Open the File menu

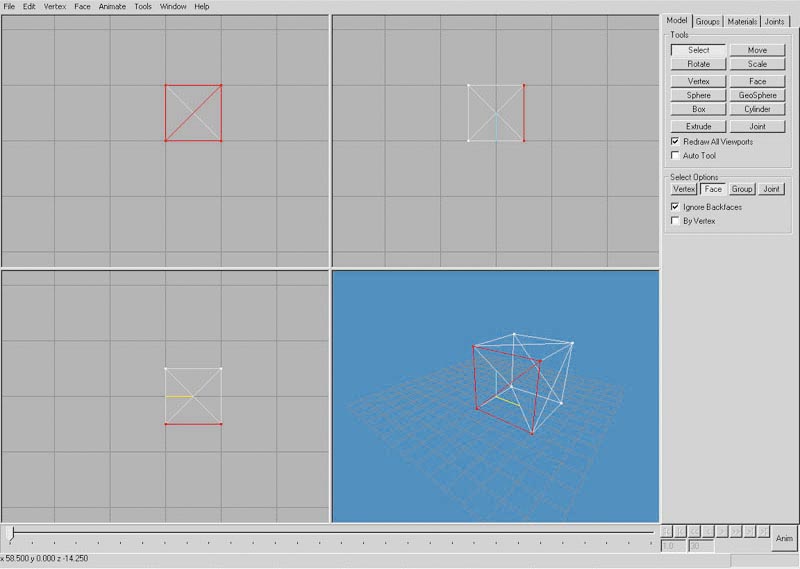(9, 7)
